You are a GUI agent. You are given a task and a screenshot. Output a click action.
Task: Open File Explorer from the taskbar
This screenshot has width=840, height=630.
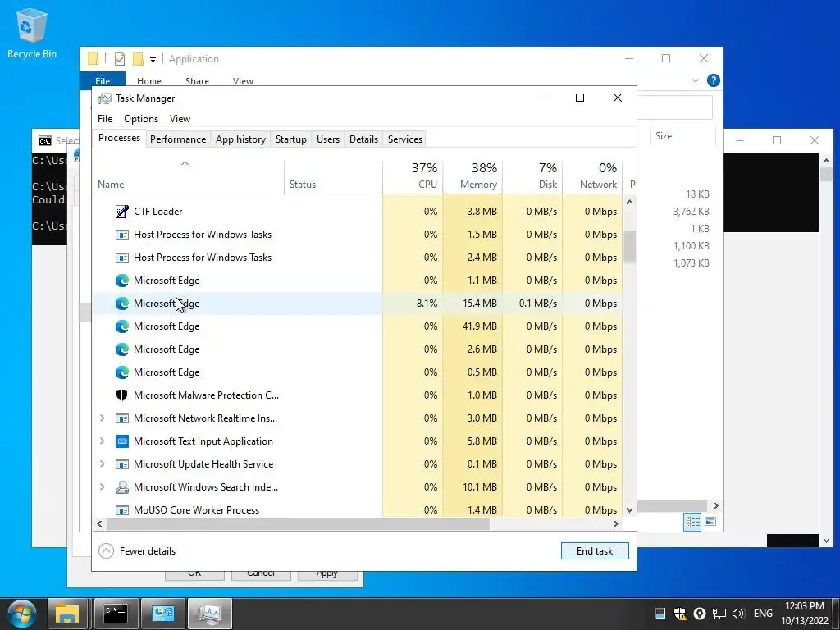pos(67,614)
